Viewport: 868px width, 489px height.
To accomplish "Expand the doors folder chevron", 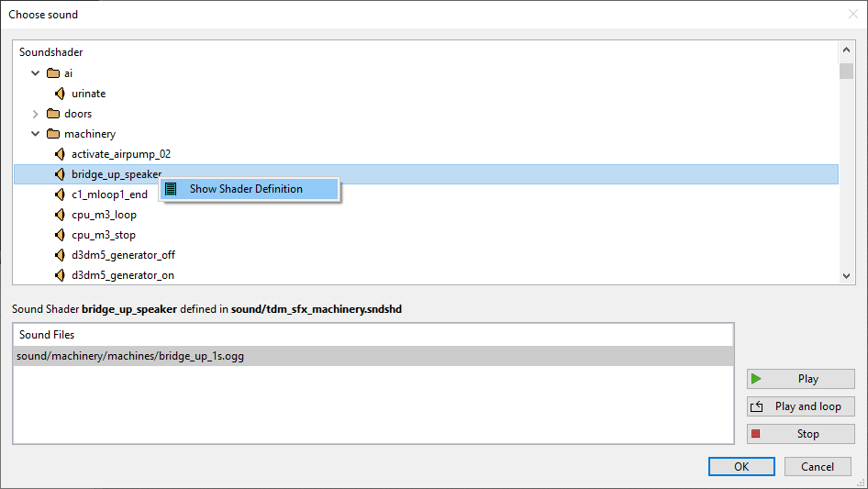I will pos(36,114).
